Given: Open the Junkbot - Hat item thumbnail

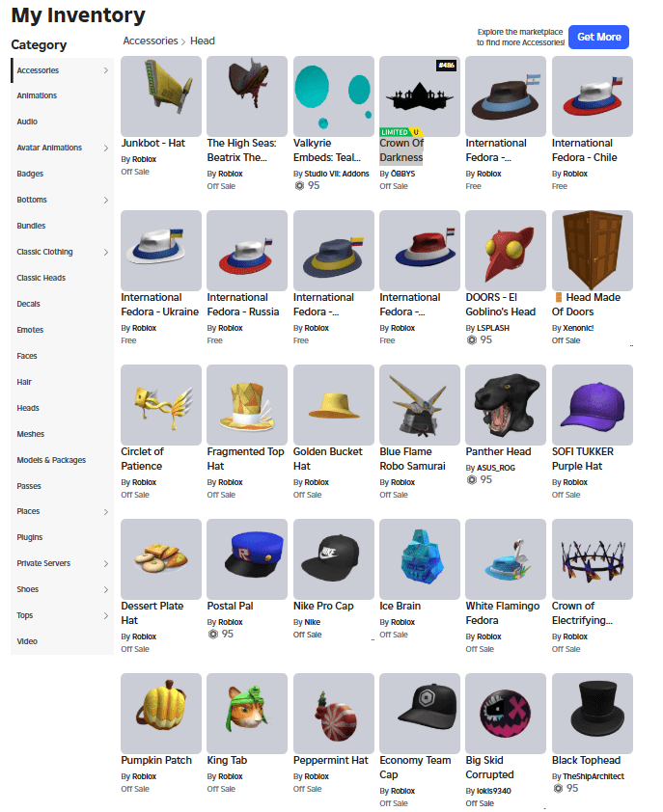Looking at the screenshot, I should (x=160, y=95).
